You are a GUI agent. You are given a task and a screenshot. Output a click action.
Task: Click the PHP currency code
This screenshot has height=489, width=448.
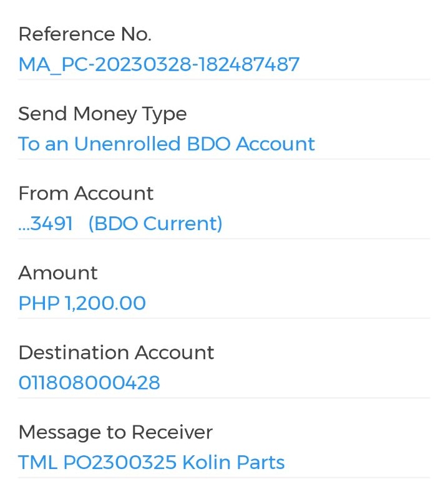point(39,303)
